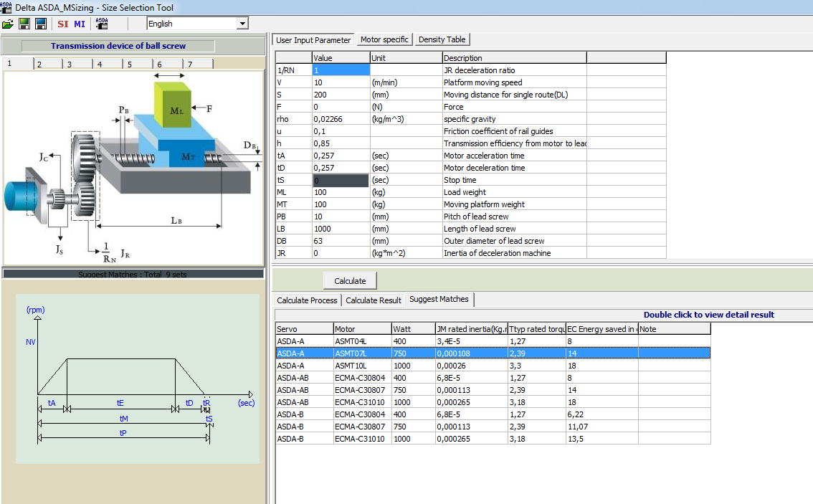Edit rho value 0,02266

pyautogui.click(x=341, y=119)
